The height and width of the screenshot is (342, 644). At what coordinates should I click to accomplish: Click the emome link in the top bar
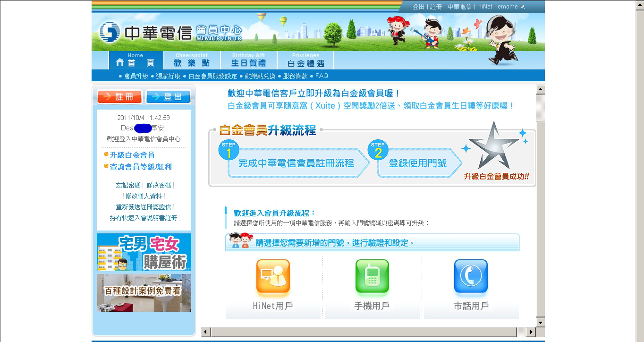tap(508, 7)
